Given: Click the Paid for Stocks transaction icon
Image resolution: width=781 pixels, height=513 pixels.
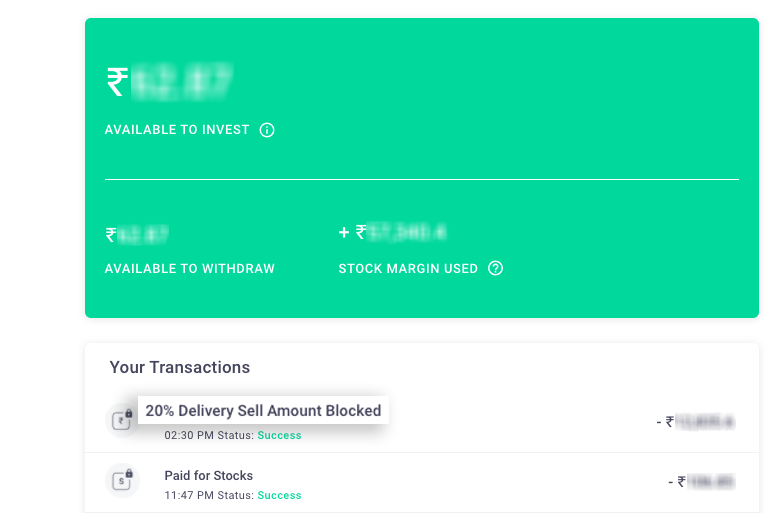Looking at the screenshot, I should click(x=122, y=481).
